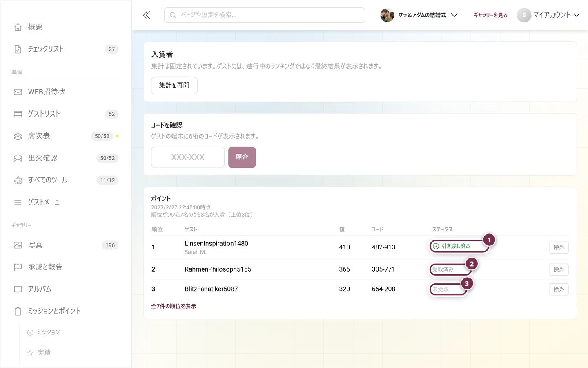Screen dimensions: 588x368
Task: Click the チェックリスト document icon
Action: pos(18,49)
